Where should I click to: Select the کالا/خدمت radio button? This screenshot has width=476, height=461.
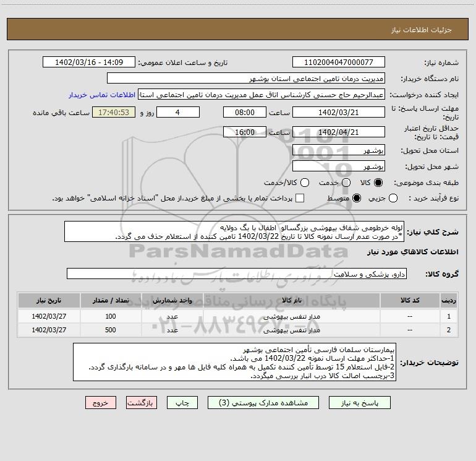(x=305, y=183)
